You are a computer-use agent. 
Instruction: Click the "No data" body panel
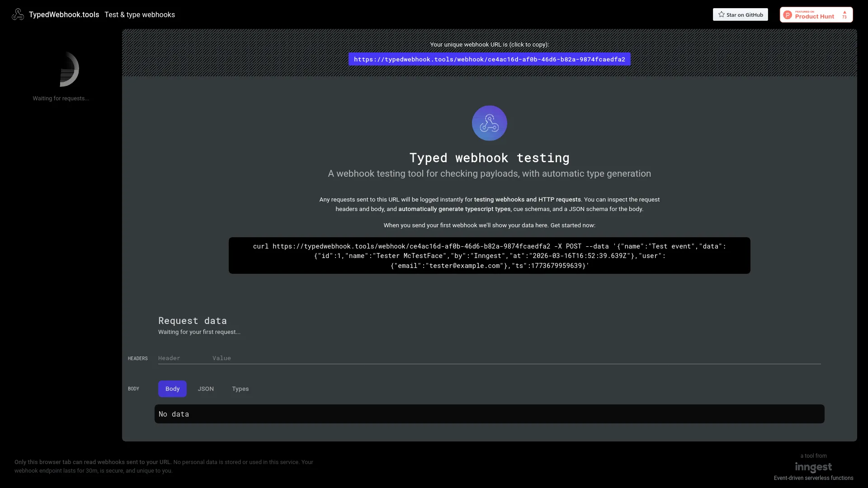489,414
